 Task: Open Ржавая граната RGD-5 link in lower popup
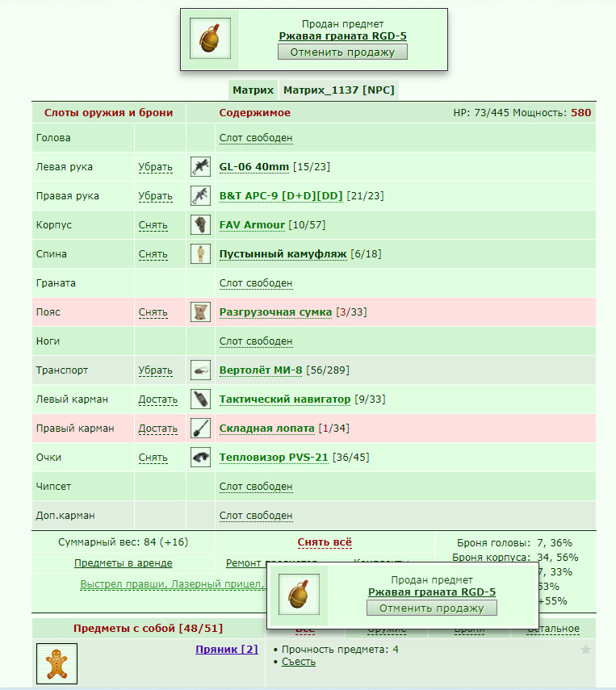coord(431,592)
